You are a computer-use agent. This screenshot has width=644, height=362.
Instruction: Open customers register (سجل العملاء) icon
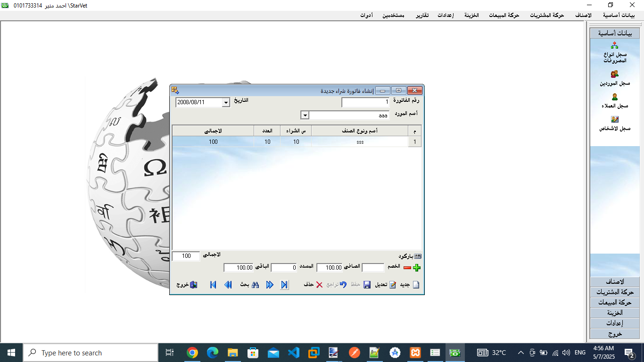click(614, 97)
